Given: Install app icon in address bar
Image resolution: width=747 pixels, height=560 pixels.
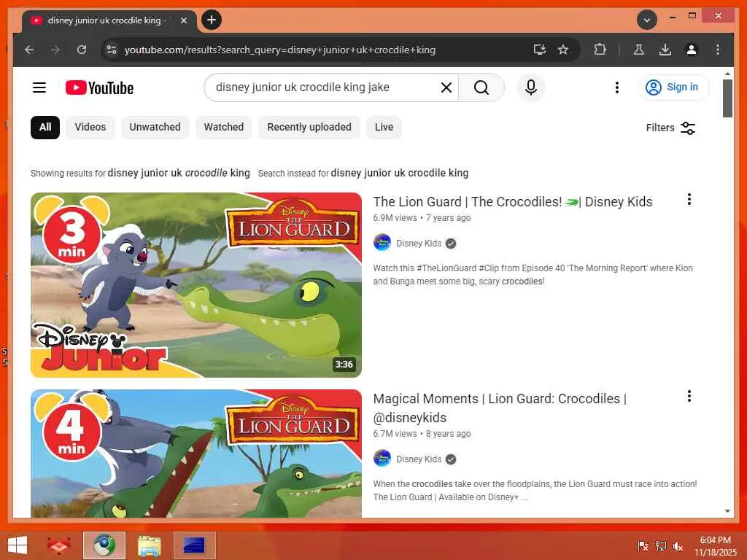Looking at the screenshot, I should tap(539, 50).
